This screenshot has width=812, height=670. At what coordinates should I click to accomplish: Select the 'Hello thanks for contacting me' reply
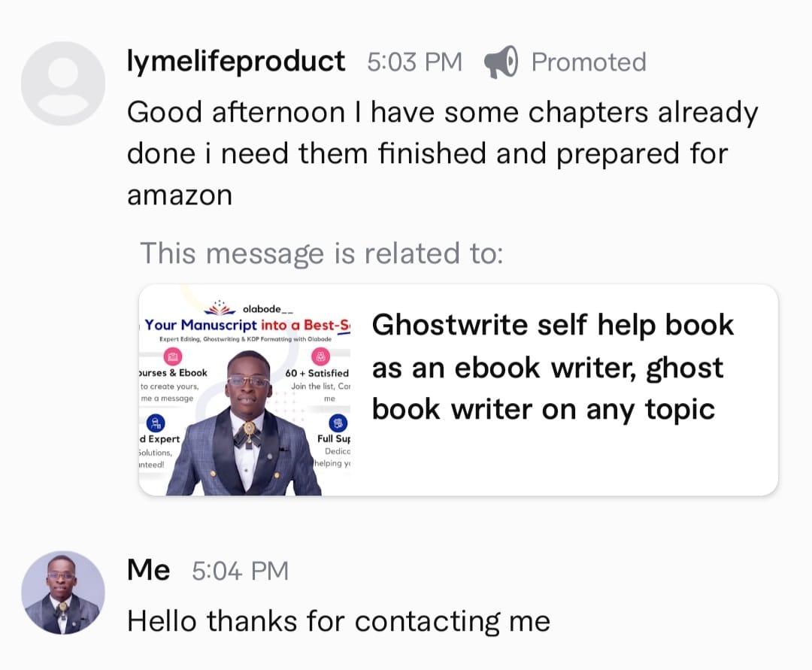tap(338, 621)
